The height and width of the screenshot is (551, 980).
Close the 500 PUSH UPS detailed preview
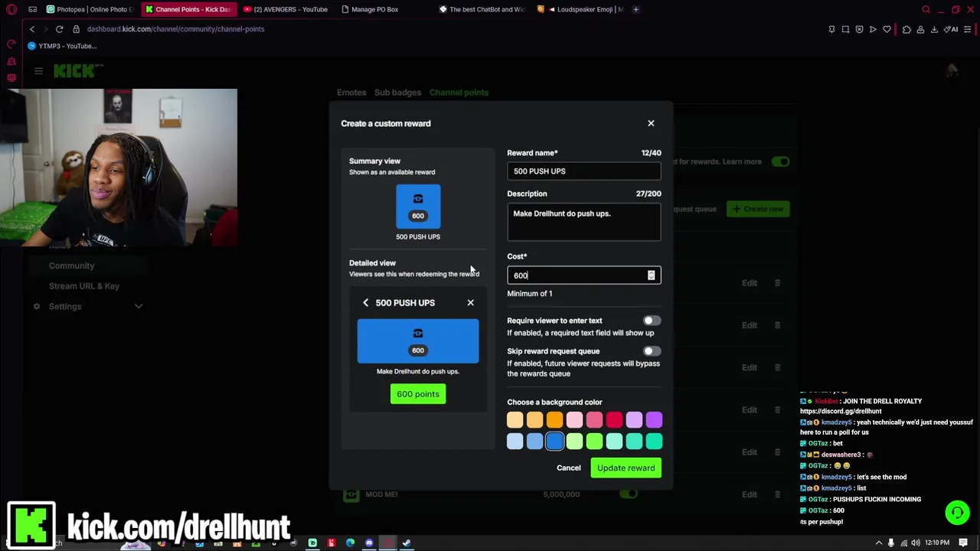tap(471, 303)
